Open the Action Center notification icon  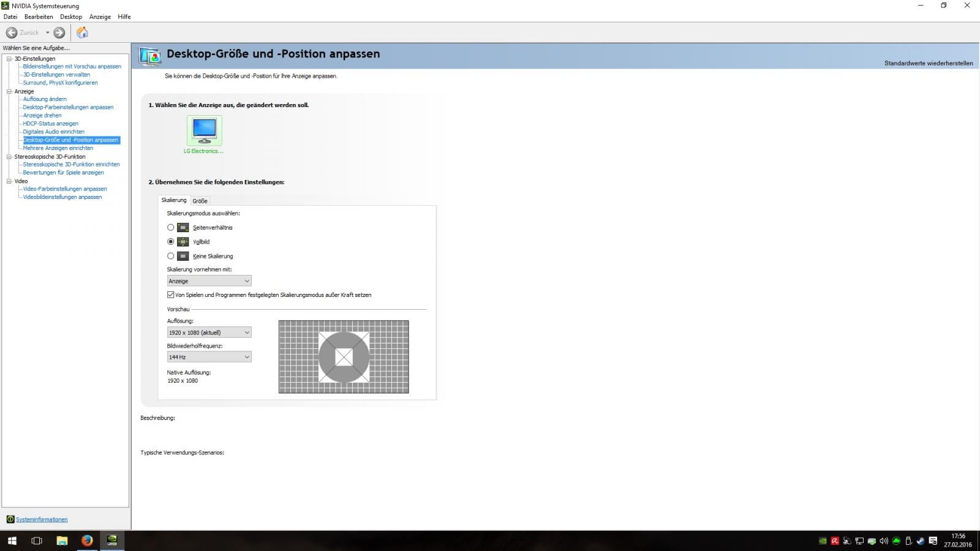coord(933,541)
